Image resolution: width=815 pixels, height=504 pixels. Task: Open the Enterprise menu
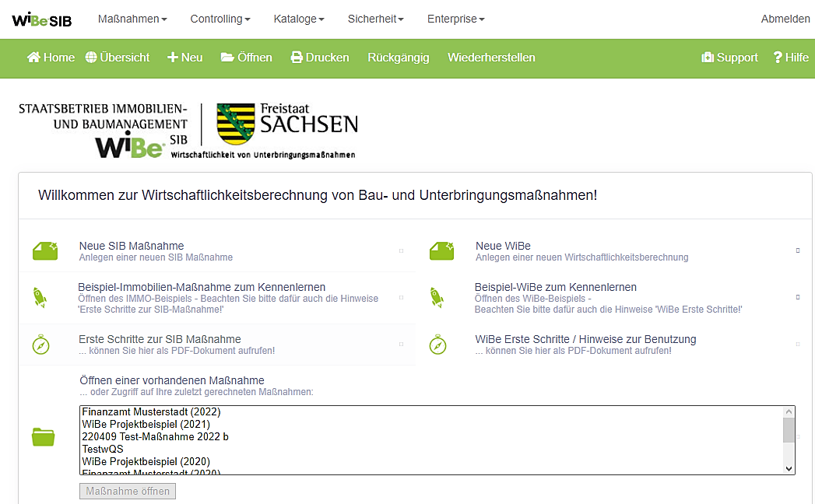pyautogui.click(x=455, y=19)
